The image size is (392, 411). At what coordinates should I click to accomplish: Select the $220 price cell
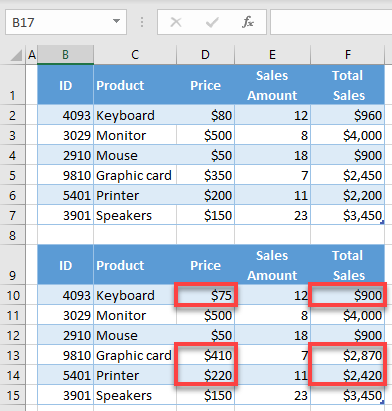205,375
